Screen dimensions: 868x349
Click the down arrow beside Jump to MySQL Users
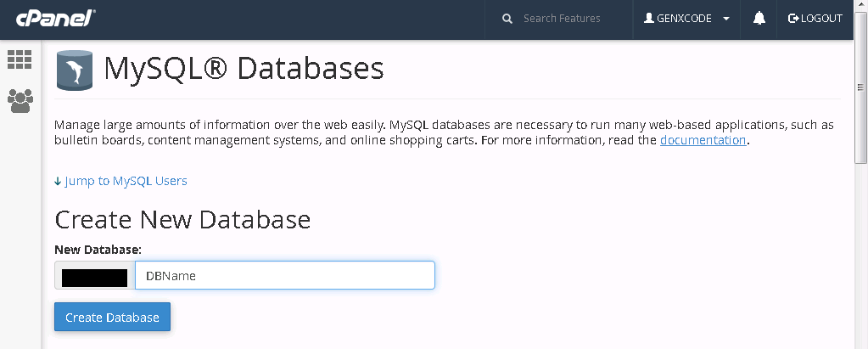58,181
